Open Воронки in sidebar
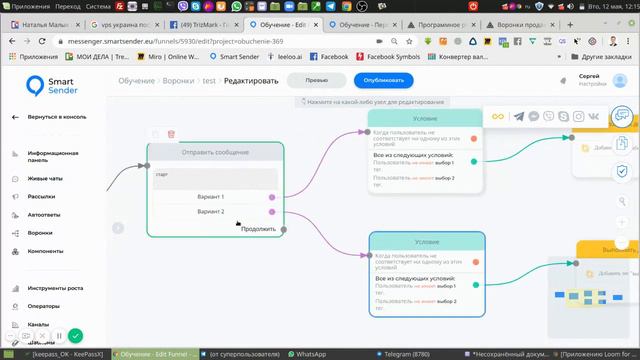The width and height of the screenshot is (640, 360). click(x=40, y=233)
